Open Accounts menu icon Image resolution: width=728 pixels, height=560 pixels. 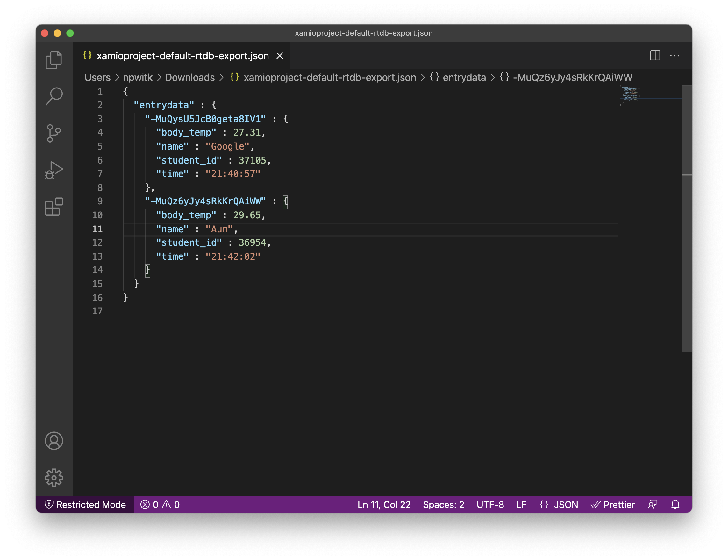(x=54, y=441)
